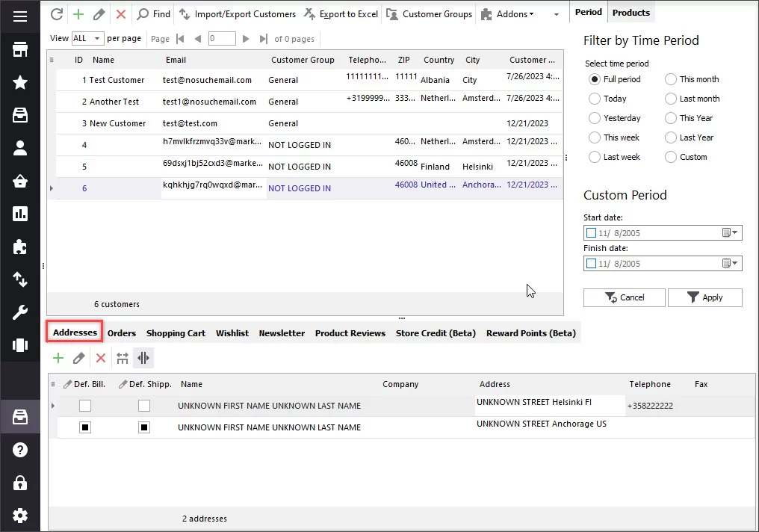Open Import/Export Customers
This screenshot has height=532, width=759.
coord(238,14)
